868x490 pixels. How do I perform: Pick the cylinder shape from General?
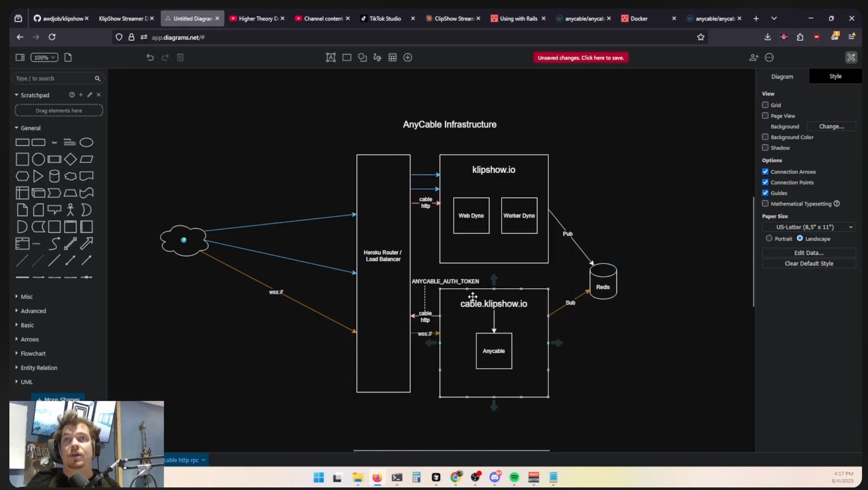tap(54, 176)
